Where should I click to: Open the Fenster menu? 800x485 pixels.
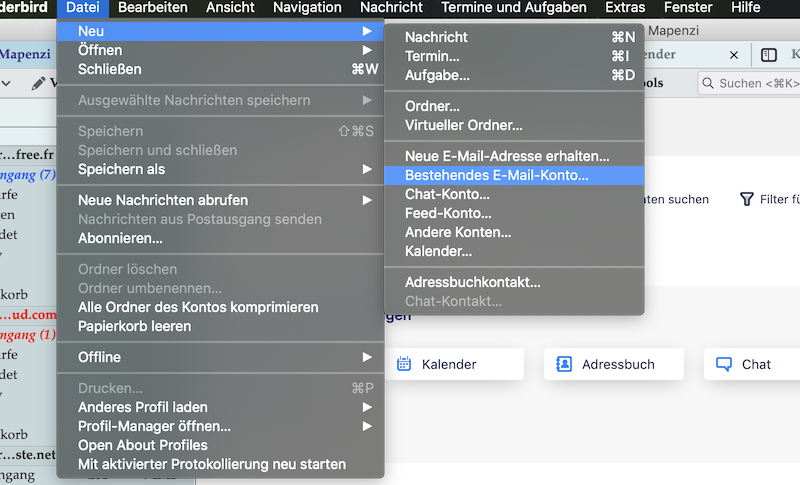click(x=688, y=8)
